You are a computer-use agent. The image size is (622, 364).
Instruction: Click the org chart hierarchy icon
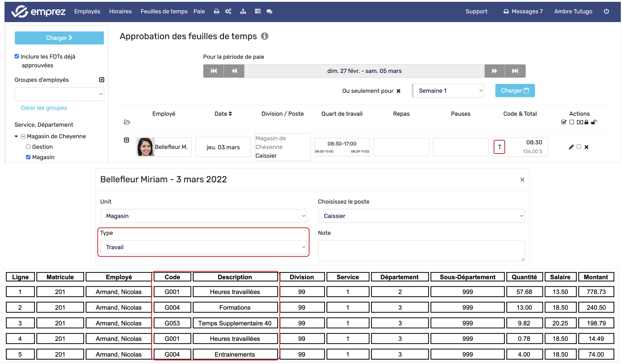coord(243,11)
